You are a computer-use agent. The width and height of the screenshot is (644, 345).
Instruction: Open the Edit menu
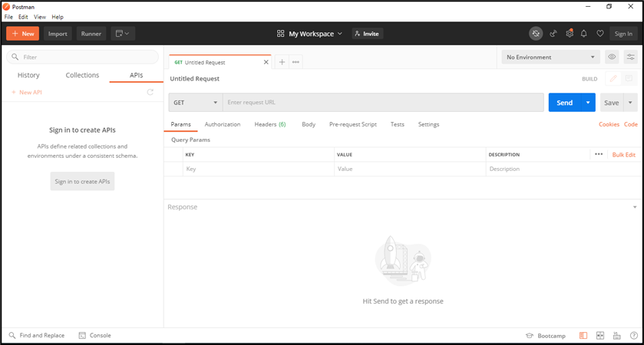(x=23, y=17)
